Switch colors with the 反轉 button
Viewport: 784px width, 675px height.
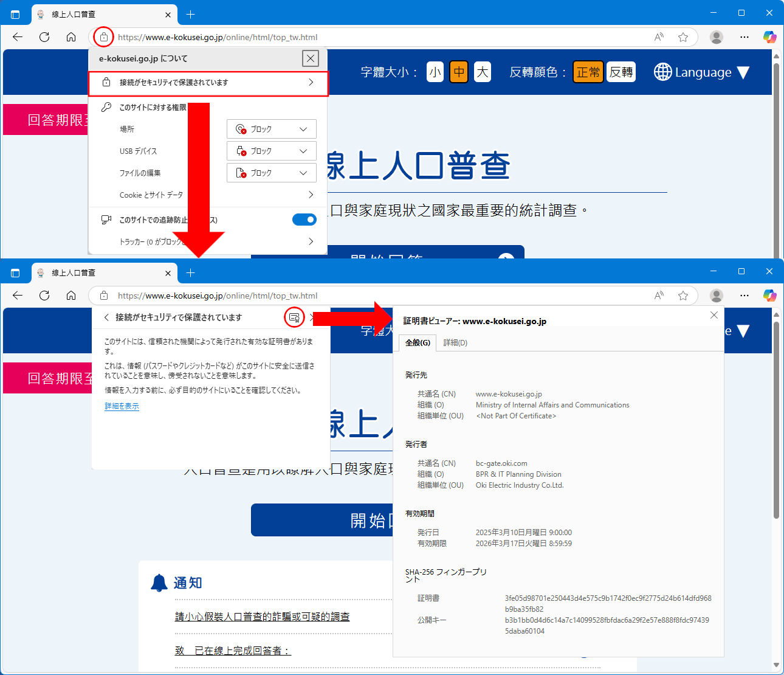[621, 72]
